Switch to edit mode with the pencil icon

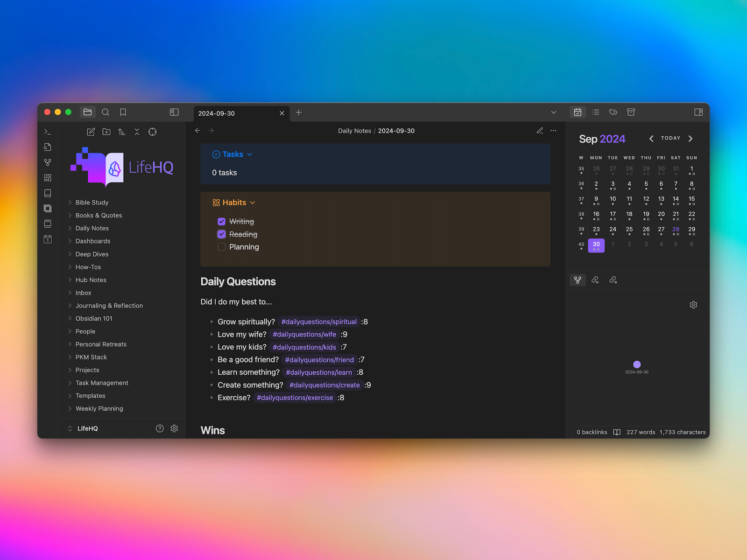click(540, 131)
